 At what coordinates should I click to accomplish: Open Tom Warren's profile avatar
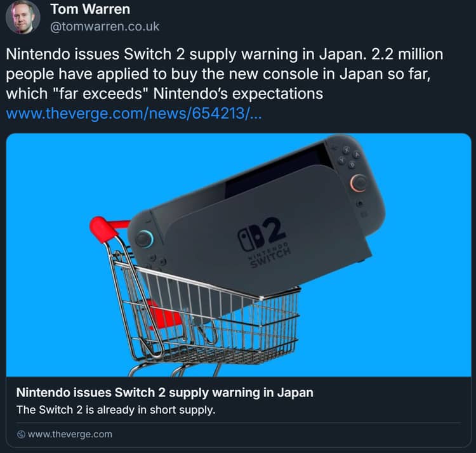[x=23, y=17]
